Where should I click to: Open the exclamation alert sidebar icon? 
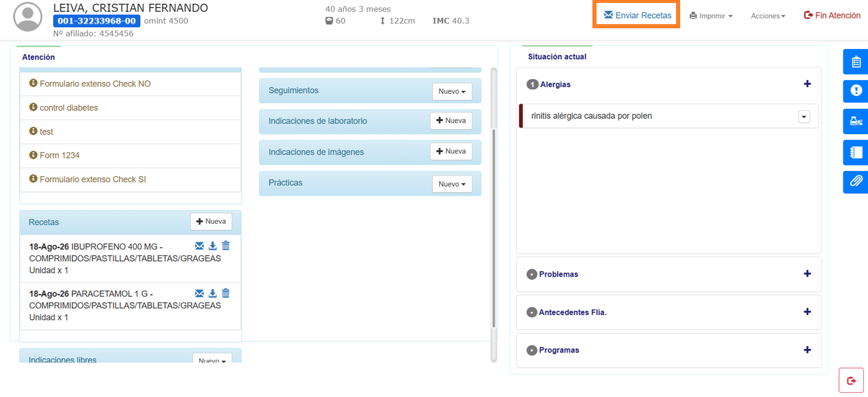tap(856, 91)
